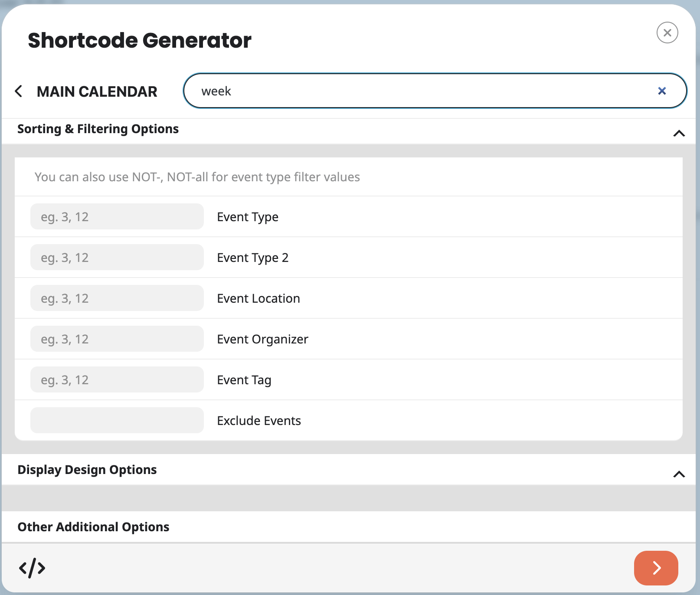This screenshot has width=700, height=595.
Task: Close the Shortcode Generator dialog
Action: (x=667, y=33)
